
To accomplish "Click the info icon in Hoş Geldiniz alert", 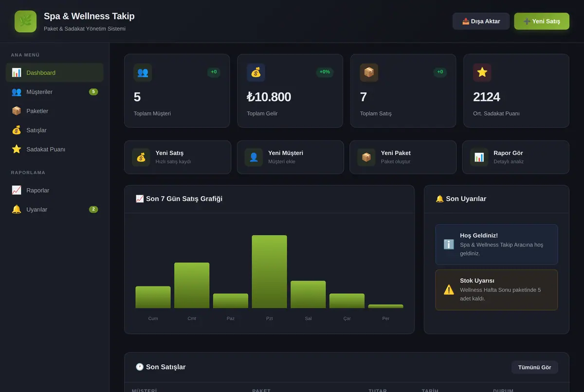I will coord(449,245).
